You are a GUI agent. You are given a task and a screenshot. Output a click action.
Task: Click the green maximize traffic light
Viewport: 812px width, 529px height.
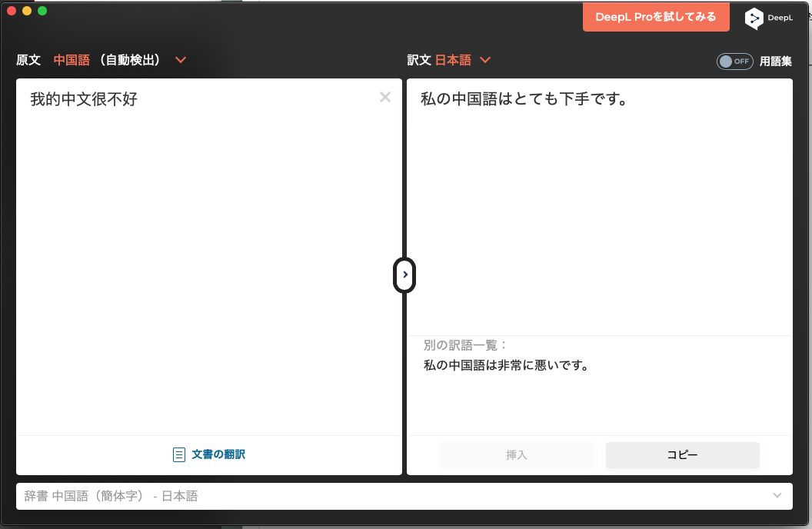42,11
